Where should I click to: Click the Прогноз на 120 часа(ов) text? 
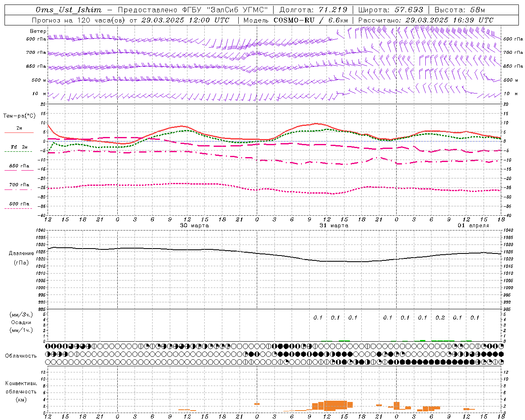79,20
